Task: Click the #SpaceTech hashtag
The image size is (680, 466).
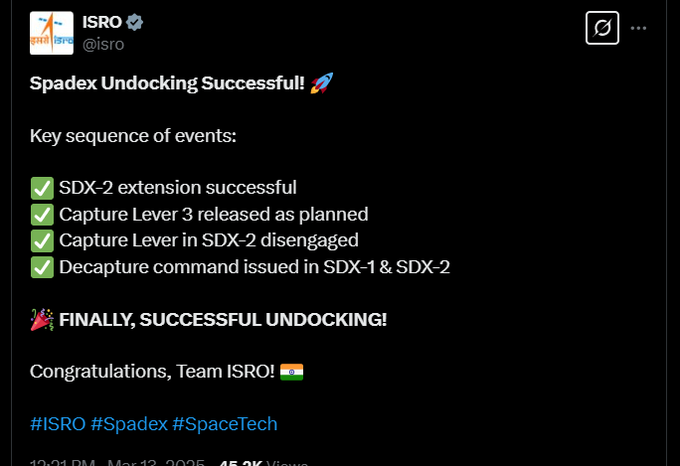Action: [x=225, y=424]
